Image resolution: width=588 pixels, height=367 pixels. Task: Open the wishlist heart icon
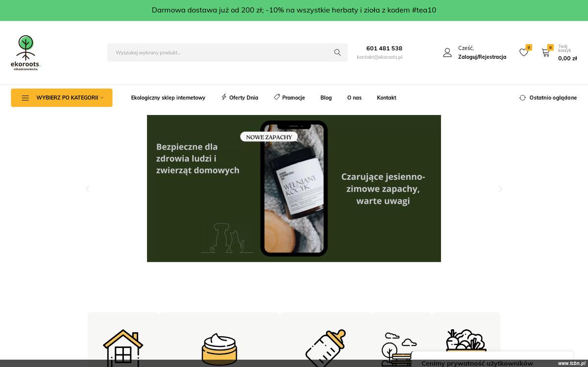524,52
